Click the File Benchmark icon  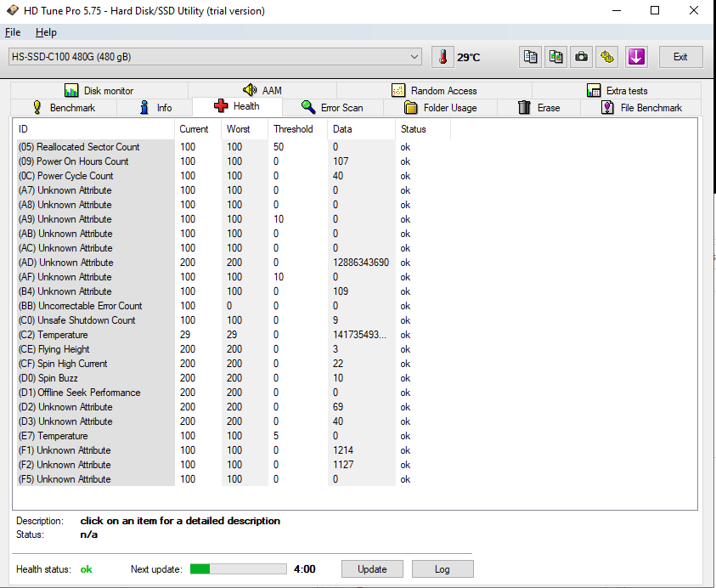(607, 107)
